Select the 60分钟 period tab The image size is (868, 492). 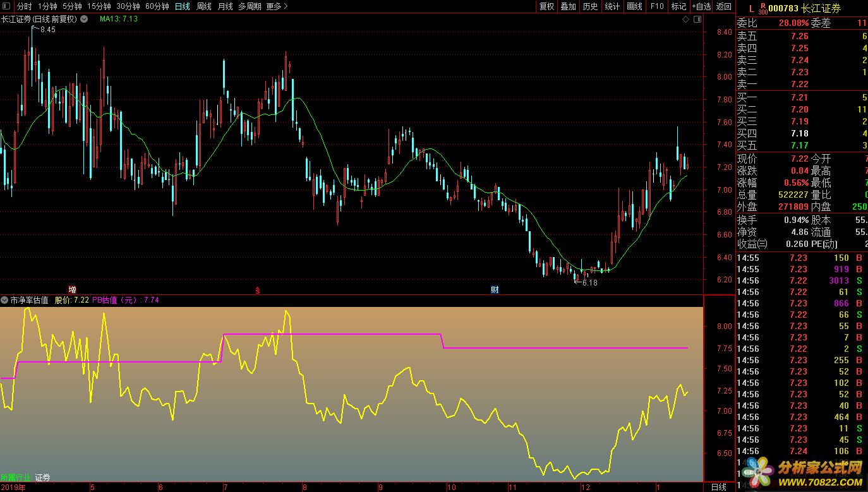157,6
